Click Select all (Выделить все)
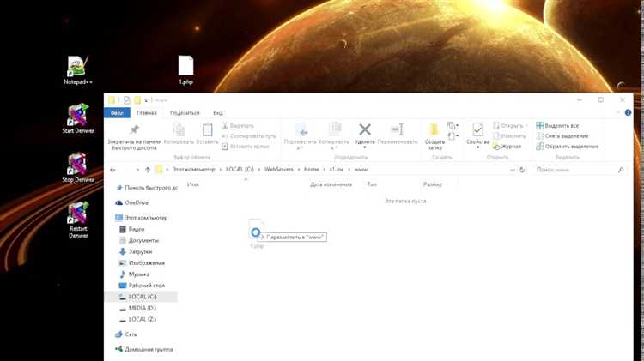Image resolution: width=644 pixels, height=361 pixels. pyautogui.click(x=557, y=126)
